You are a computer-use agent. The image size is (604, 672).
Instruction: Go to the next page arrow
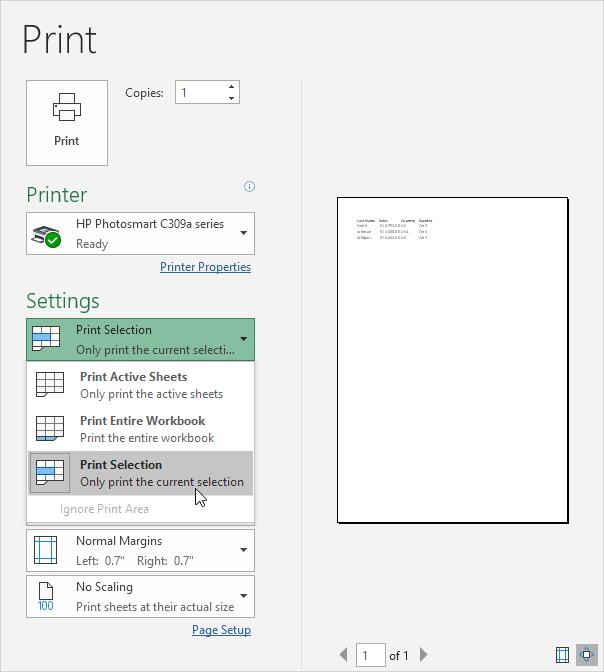click(423, 655)
